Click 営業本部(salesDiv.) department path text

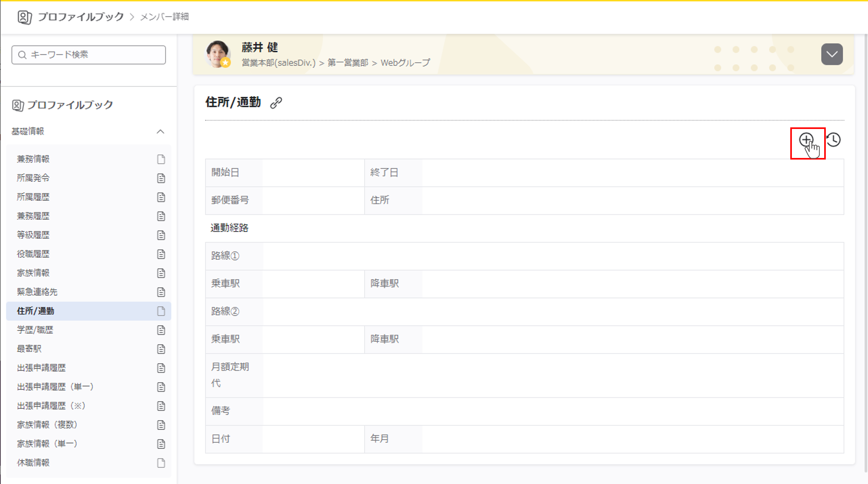pyautogui.click(x=278, y=63)
